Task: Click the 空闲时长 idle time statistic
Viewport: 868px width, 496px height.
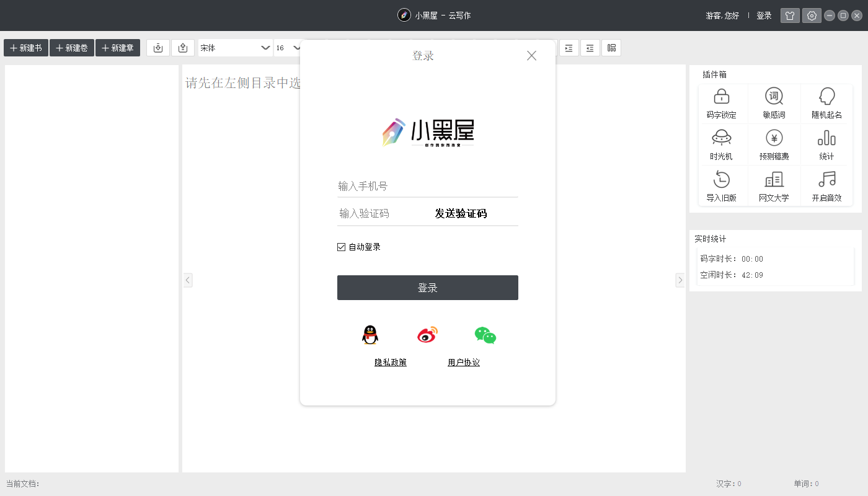Action: (732, 275)
